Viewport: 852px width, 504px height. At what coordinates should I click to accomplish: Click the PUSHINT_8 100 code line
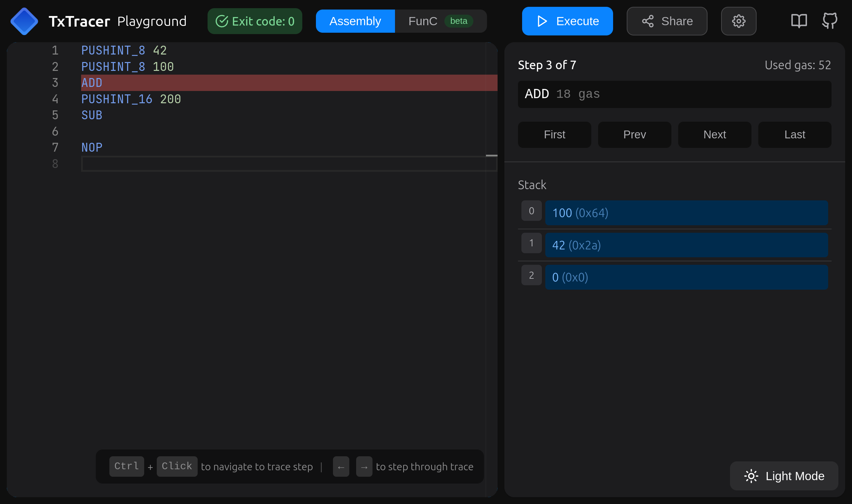coord(127,66)
